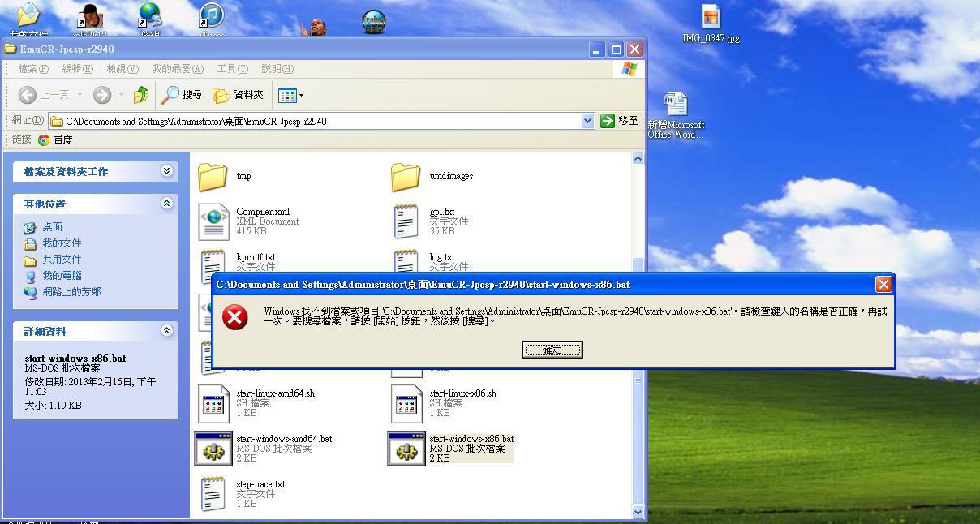Select the start-windows-amd64.bat file icon
The image size is (980, 524).
pyautogui.click(x=213, y=449)
